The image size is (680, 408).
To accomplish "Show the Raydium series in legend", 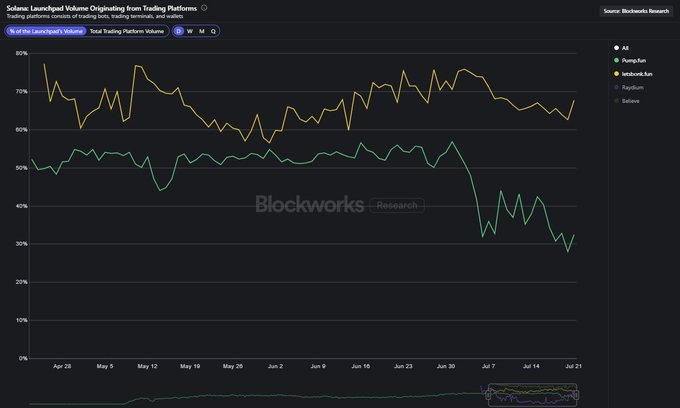I will (x=632, y=88).
